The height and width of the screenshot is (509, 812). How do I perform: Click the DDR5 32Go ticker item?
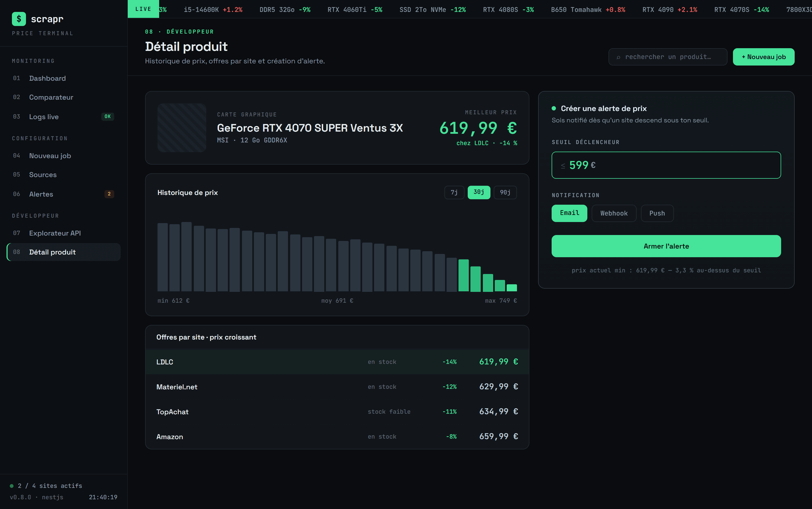(x=285, y=10)
